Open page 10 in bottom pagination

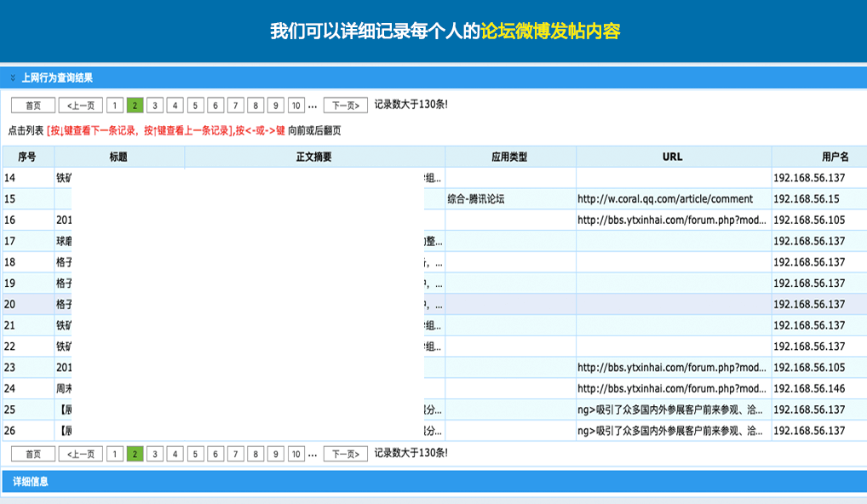click(296, 454)
